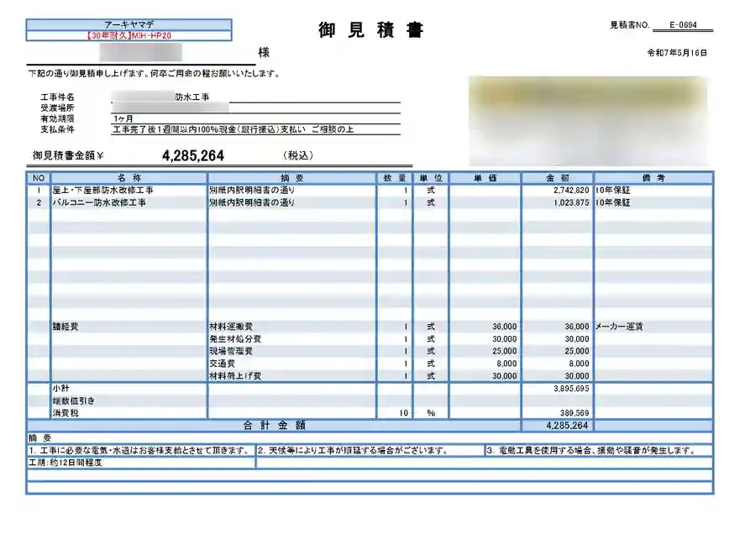
Task: Click the アーキヤマデ header cell
Action: [x=129, y=24]
